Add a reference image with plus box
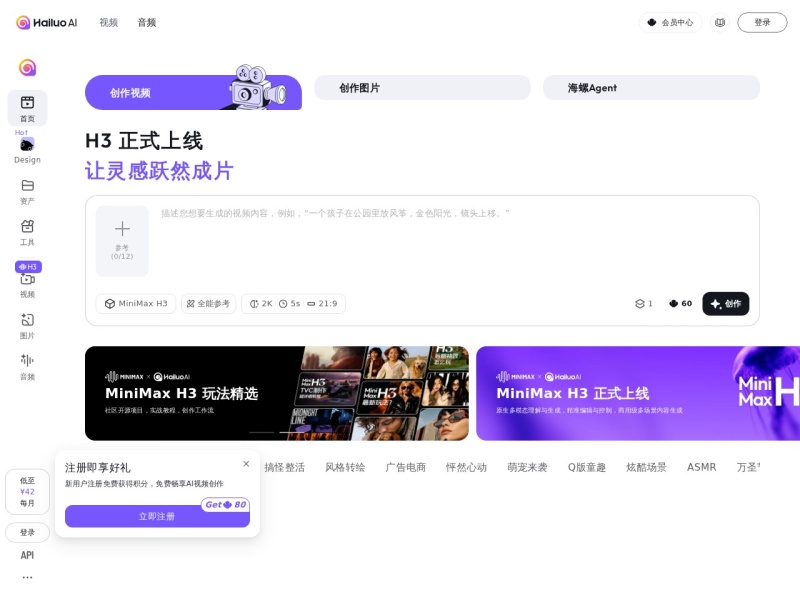The height and width of the screenshot is (600, 800). click(122, 241)
